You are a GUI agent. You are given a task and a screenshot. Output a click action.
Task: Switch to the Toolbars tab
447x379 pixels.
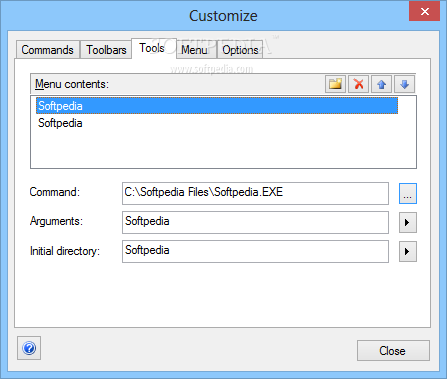pos(106,50)
